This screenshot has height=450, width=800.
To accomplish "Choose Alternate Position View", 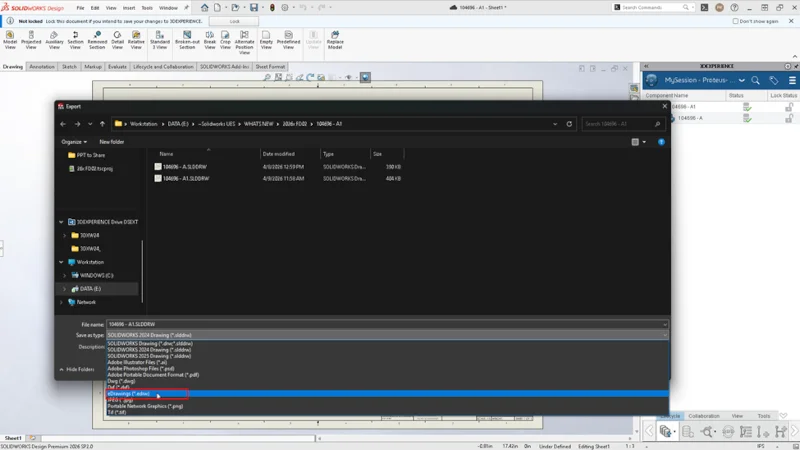I will [x=244, y=42].
